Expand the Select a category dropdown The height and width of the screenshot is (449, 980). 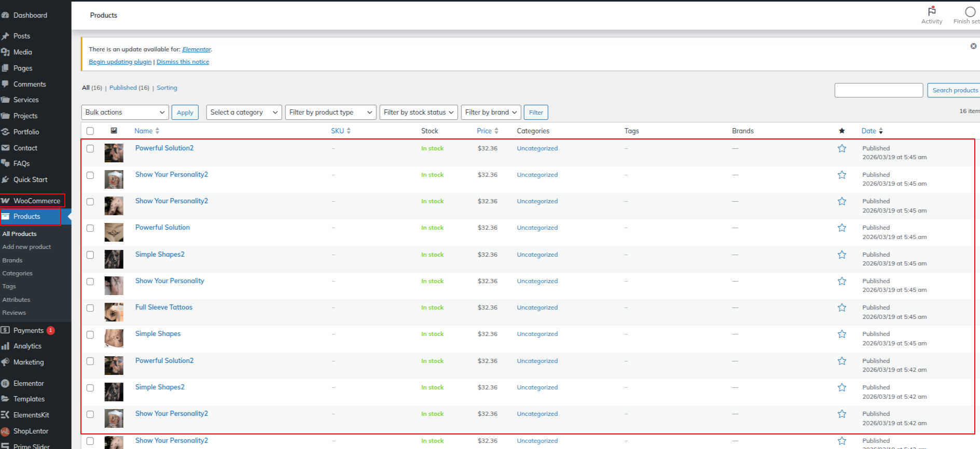point(244,113)
